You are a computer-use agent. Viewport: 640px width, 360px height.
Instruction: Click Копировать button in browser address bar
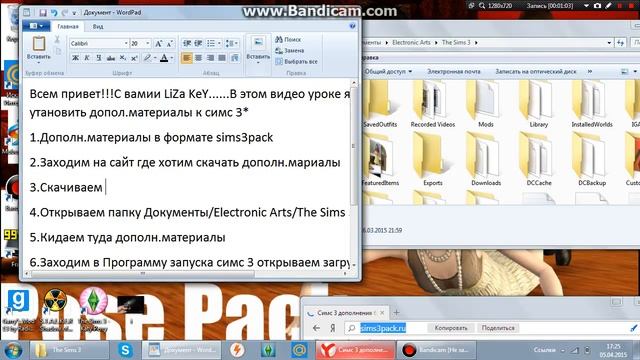point(451,328)
